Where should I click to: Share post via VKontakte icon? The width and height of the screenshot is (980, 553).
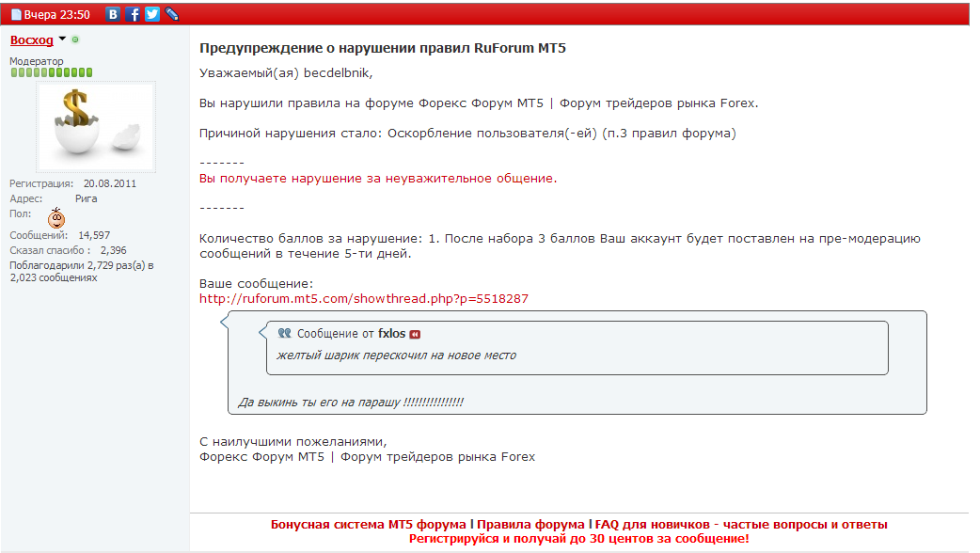tap(113, 14)
